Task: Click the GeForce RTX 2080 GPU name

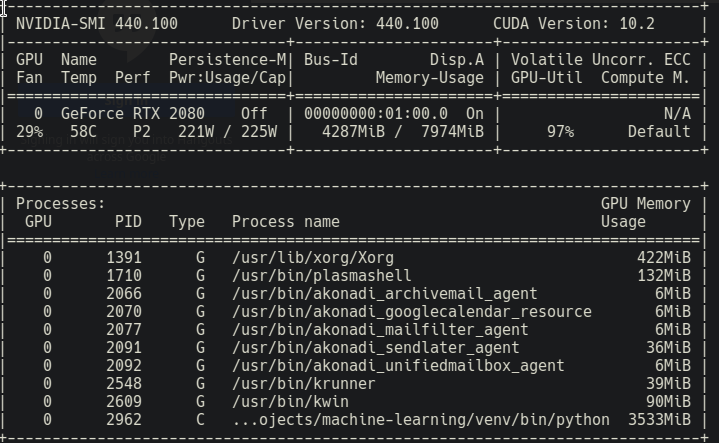Action: point(133,113)
